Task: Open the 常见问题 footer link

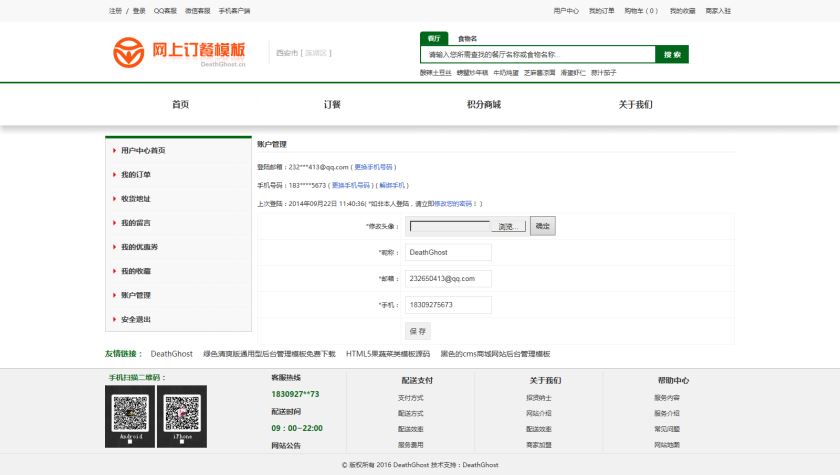Action: [x=667, y=429]
